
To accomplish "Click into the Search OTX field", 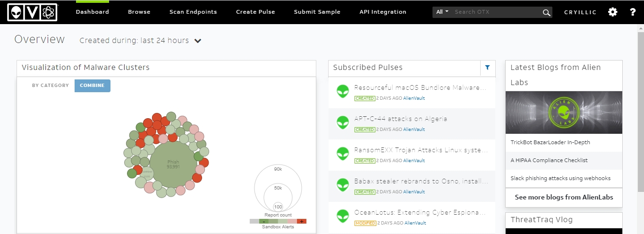I will (x=496, y=12).
